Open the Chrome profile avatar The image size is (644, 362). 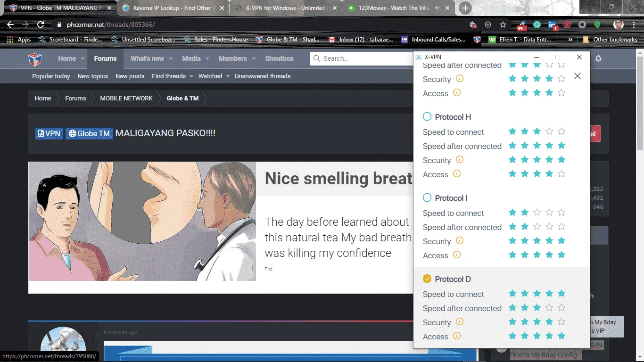pos(619,25)
